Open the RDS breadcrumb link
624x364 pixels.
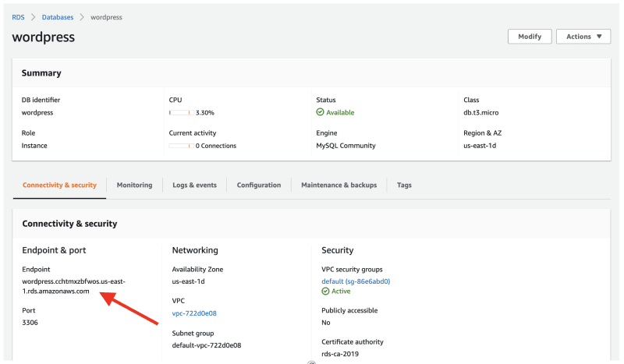pos(18,17)
